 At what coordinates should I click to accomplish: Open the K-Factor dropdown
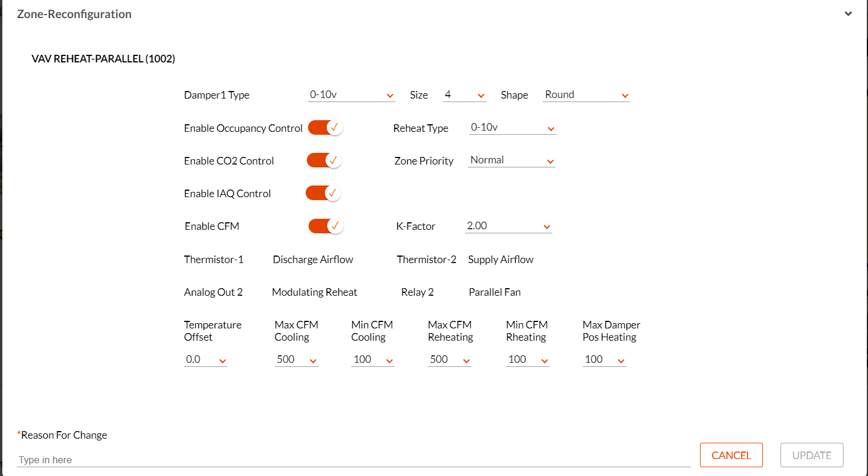(509, 226)
